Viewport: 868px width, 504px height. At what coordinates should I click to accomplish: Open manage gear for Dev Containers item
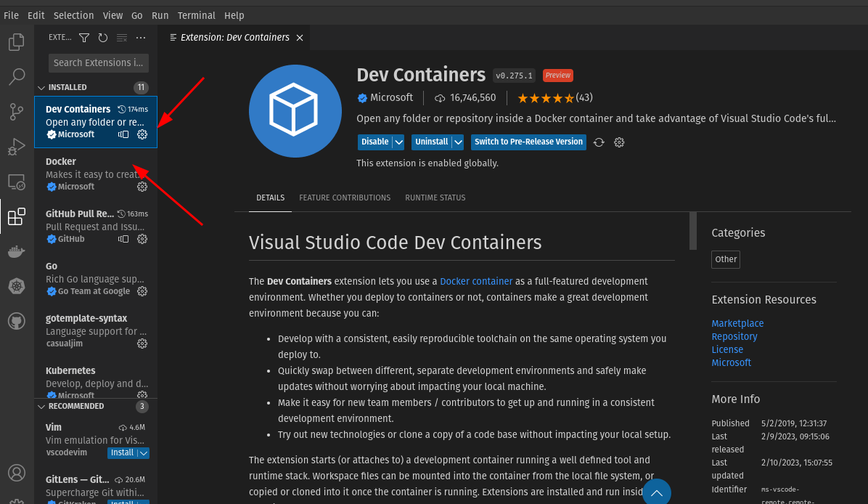tap(142, 134)
